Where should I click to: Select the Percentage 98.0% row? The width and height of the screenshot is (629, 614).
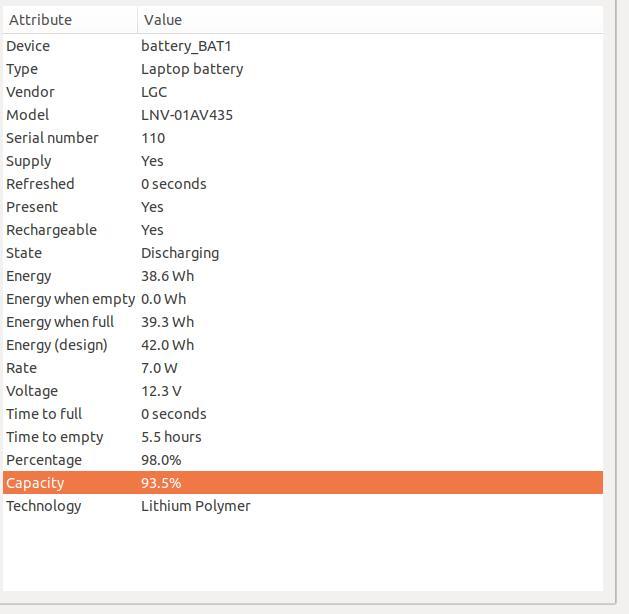tap(303, 460)
